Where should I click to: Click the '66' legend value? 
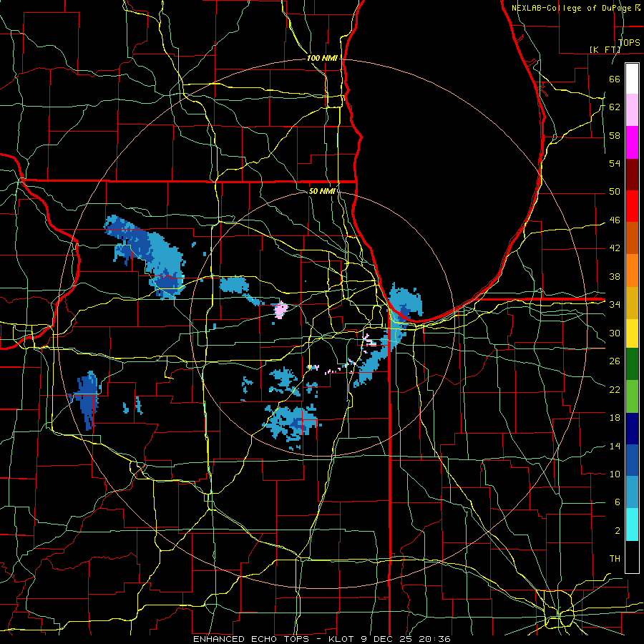tap(615, 79)
